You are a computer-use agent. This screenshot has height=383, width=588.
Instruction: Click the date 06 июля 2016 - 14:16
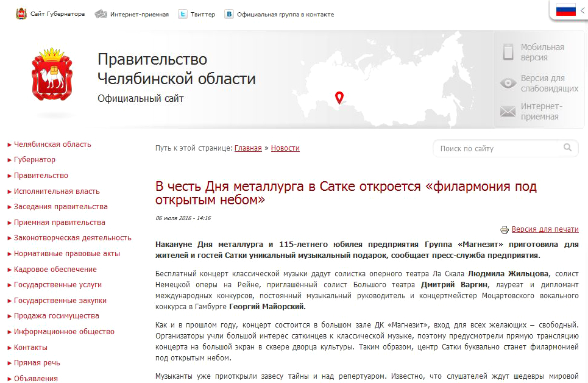coord(183,218)
